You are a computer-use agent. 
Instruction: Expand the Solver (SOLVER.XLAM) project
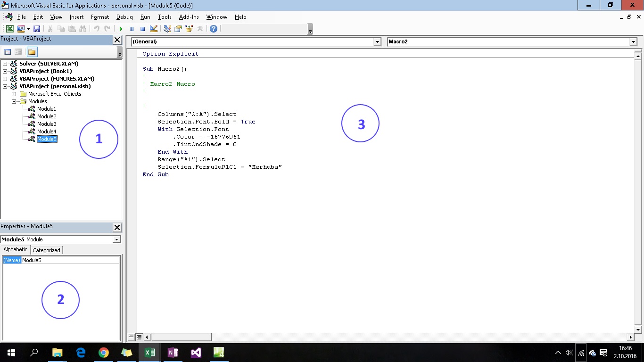[x=5, y=64]
